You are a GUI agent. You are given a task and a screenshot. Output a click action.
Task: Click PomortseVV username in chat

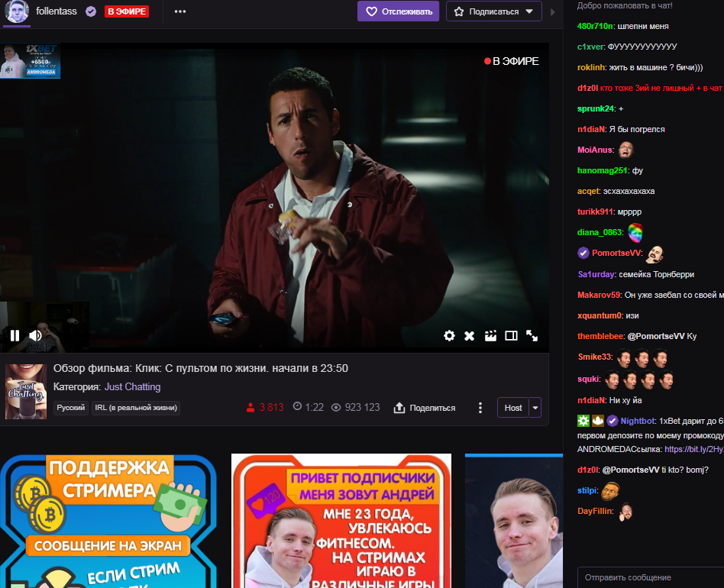click(616, 253)
